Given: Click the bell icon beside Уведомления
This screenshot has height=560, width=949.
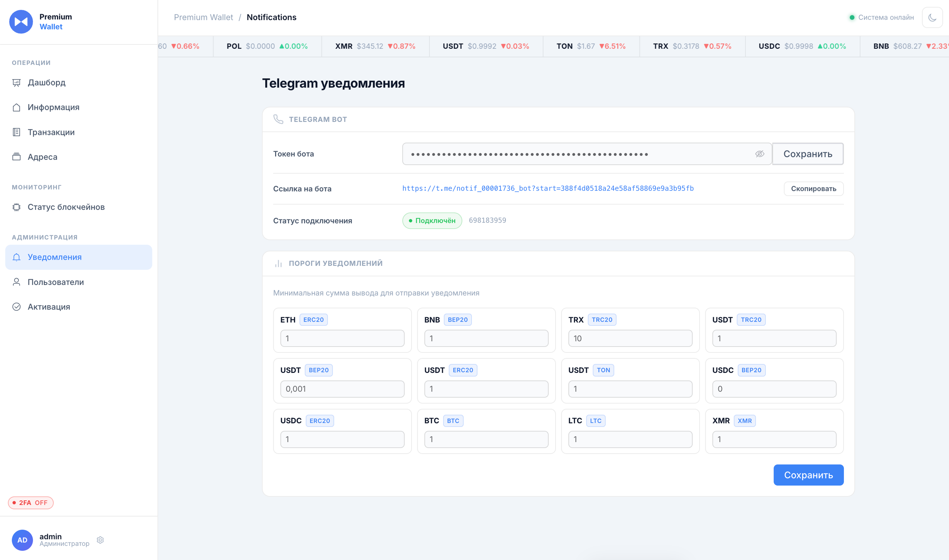Looking at the screenshot, I should coord(16,257).
